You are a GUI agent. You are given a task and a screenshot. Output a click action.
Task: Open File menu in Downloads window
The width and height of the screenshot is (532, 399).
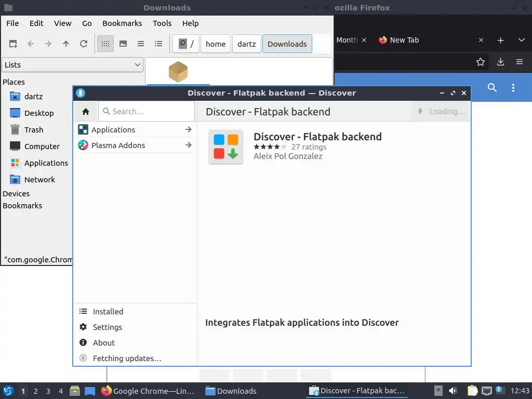click(x=12, y=23)
